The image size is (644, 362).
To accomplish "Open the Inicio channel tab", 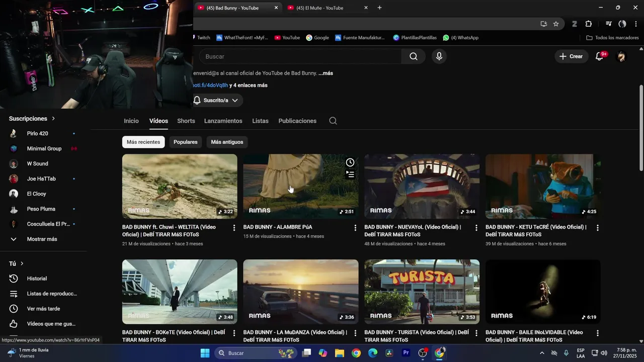I will coord(131,121).
